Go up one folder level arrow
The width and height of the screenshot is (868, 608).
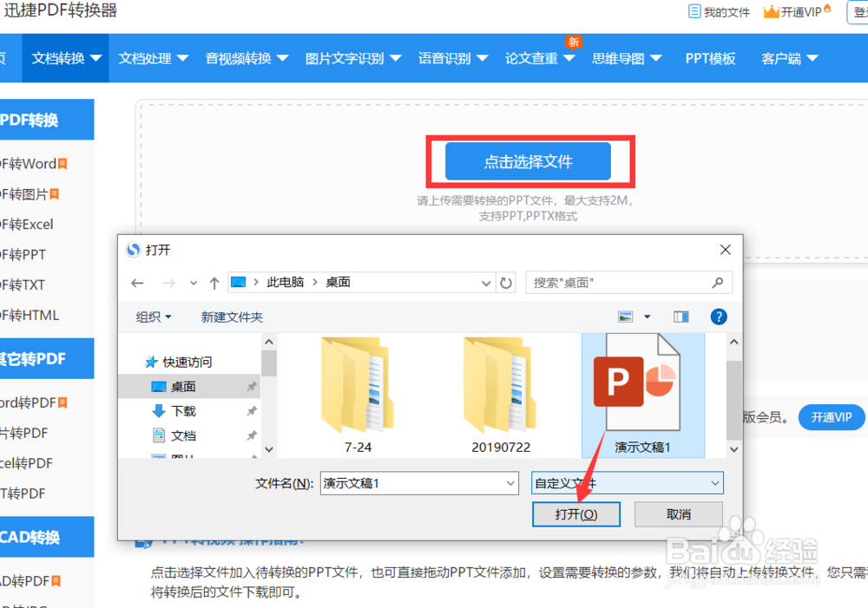pyautogui.click(x=214, y=284)
